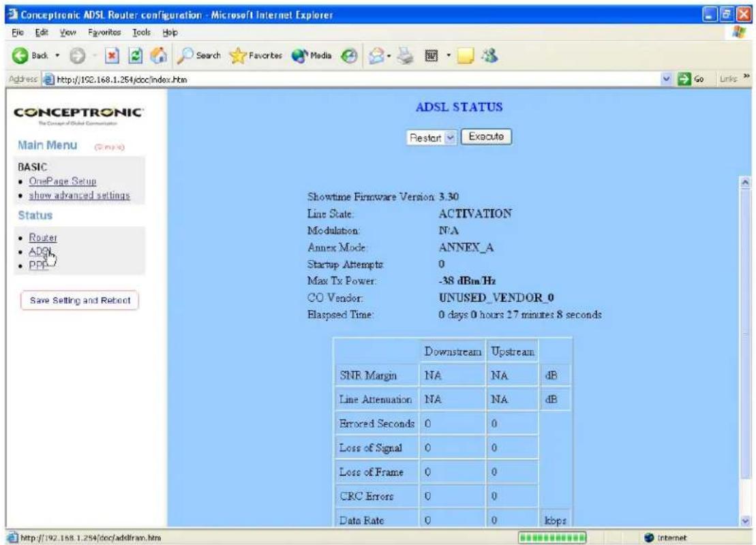Open the Edit menu
Viewport: 756px width, 545px height.
tap(42, 33)
